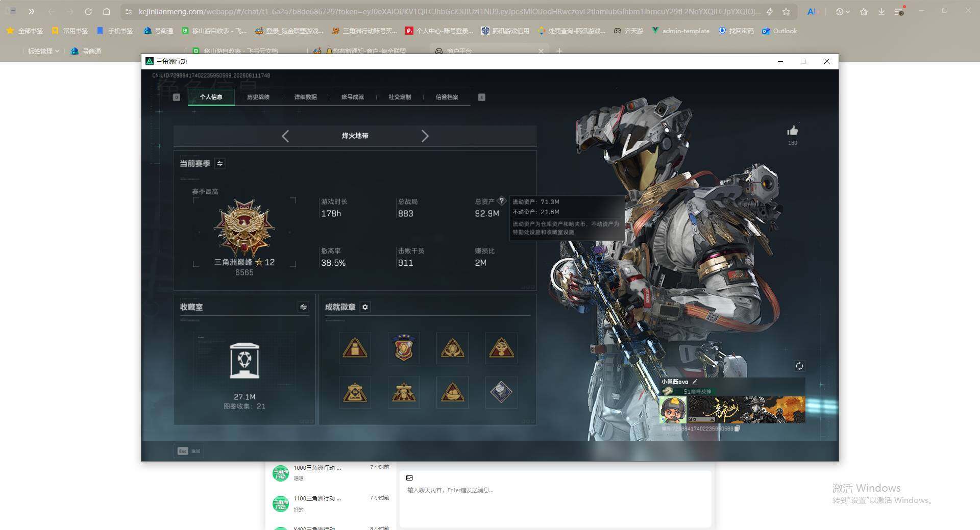
Task: Click the 击败干员 value 911
Action: click(406, 263)
